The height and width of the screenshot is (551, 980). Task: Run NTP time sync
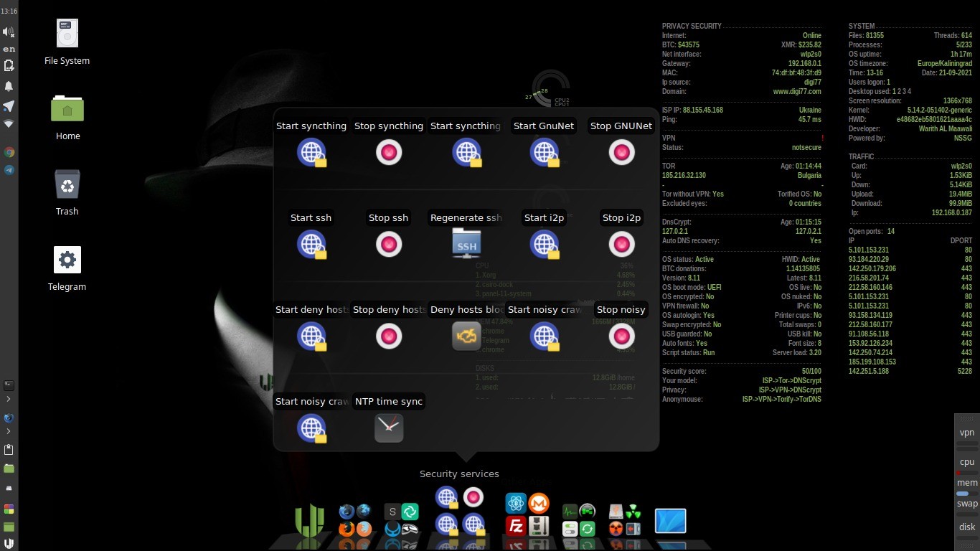[389, 428]
